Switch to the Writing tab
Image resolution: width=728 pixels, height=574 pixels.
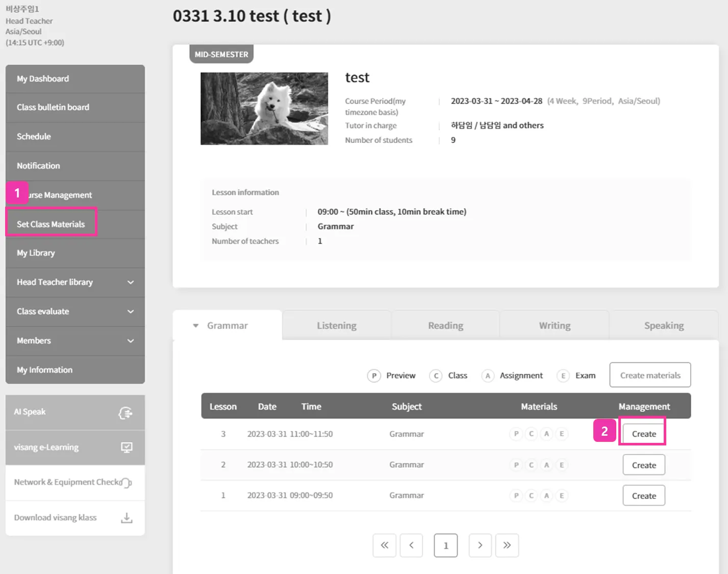555,326
